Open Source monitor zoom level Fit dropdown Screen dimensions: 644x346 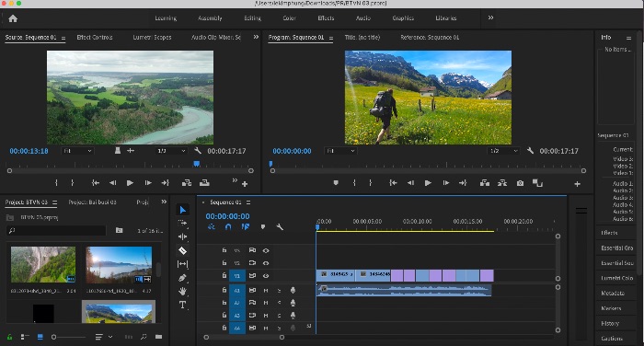(77, 151)
